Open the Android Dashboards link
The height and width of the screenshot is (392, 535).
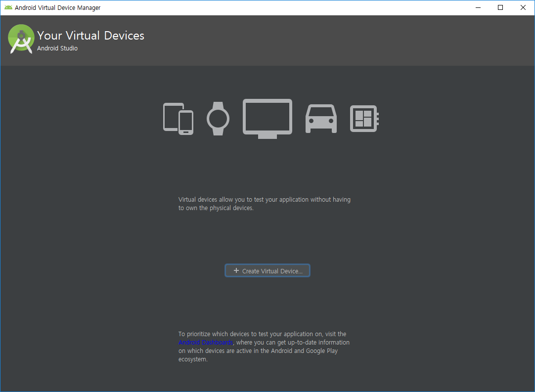[x=206, y=342]
